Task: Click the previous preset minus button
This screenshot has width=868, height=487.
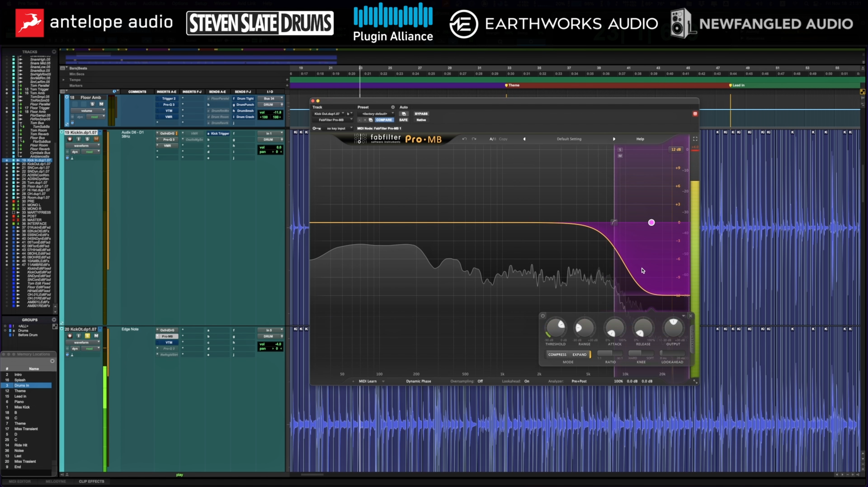Action: tap(360, 120)
